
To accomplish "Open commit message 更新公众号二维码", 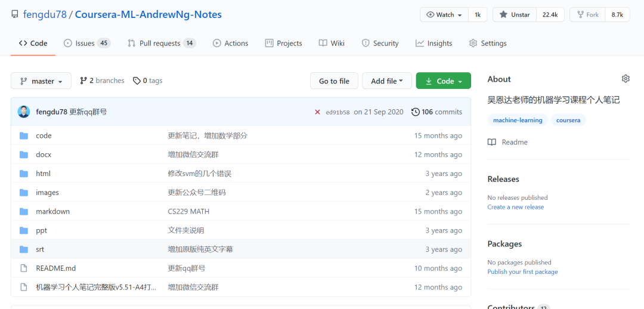I will pyautogui.click(x=197, y=192).
